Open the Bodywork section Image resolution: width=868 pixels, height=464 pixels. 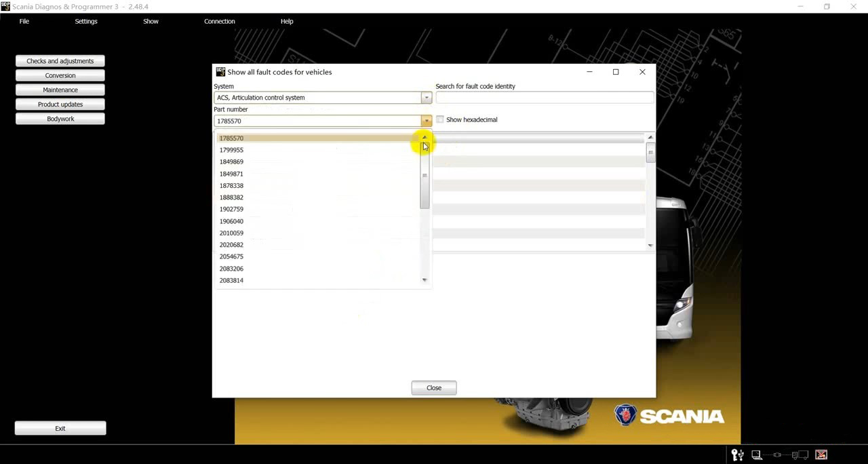click(x=60, y=119)
